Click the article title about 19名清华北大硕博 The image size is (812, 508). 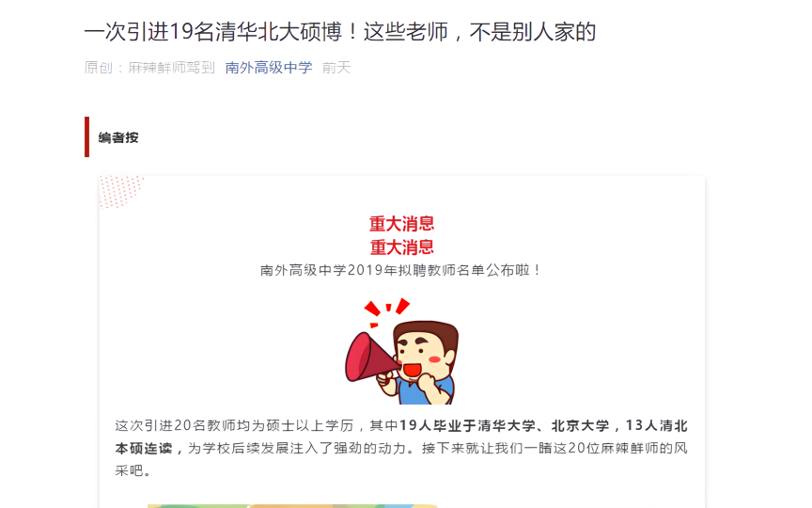tap(339, 32)
